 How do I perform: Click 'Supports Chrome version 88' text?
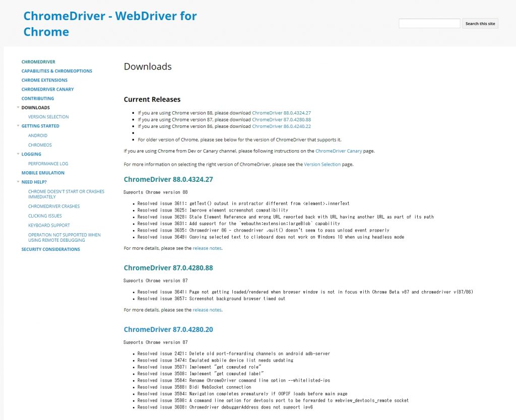[156, 192]
